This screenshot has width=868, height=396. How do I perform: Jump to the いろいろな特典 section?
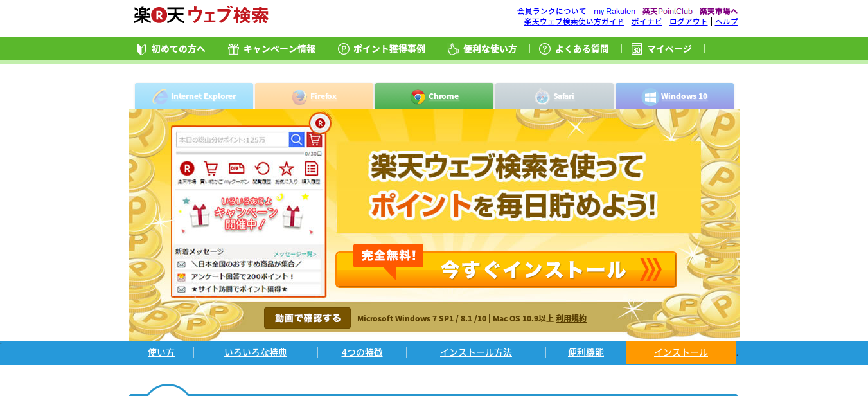[256, 352]
